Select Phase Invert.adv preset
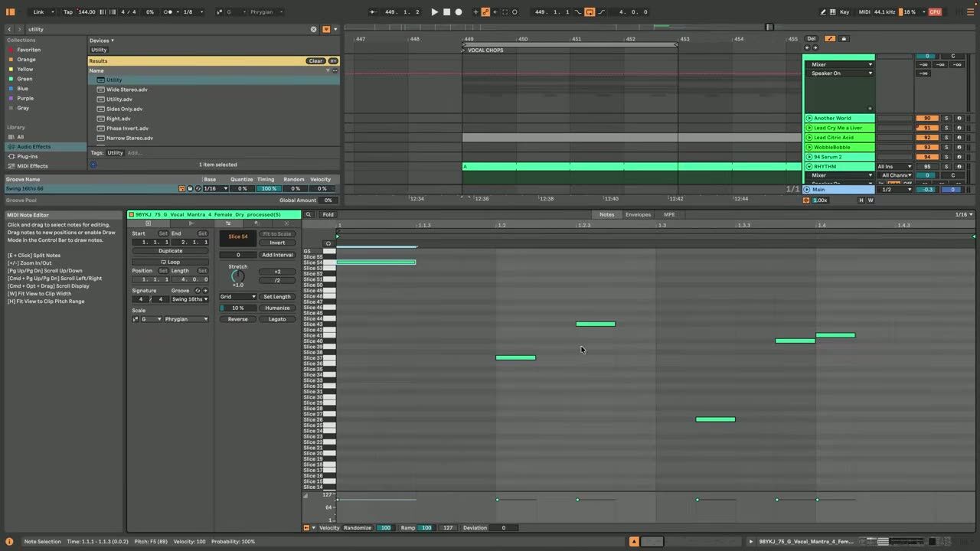The height and width of the screenshot is (551, 980). pyautogui.click(x=127, y=128)
